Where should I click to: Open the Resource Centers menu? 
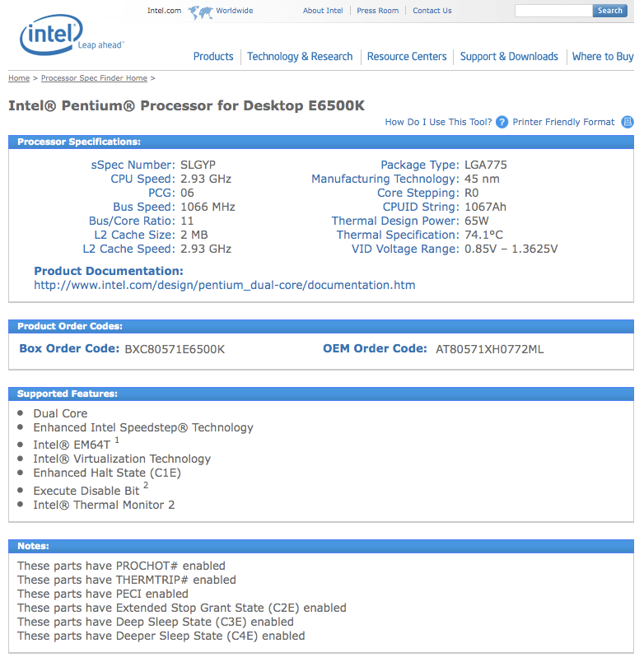tap(407, 57)
